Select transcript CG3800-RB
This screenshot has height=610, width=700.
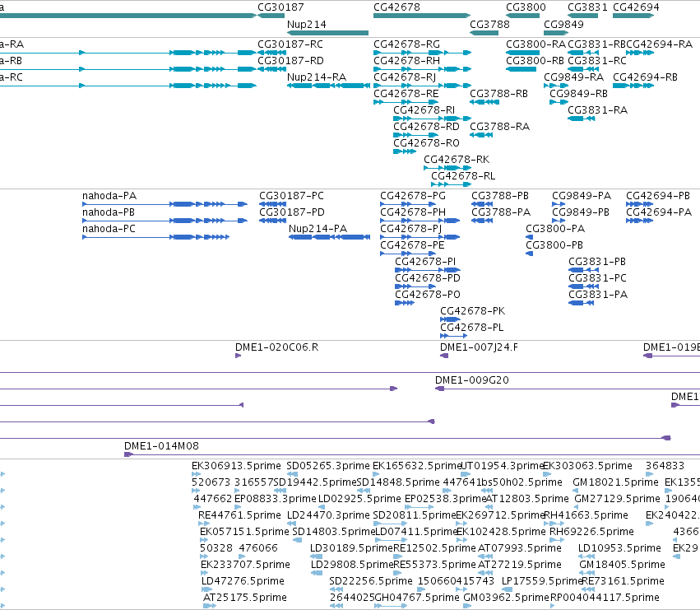point(535,61)
